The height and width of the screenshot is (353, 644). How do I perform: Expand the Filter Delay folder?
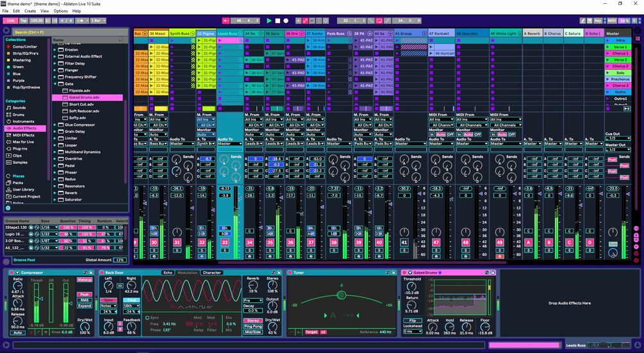[54, 63]
